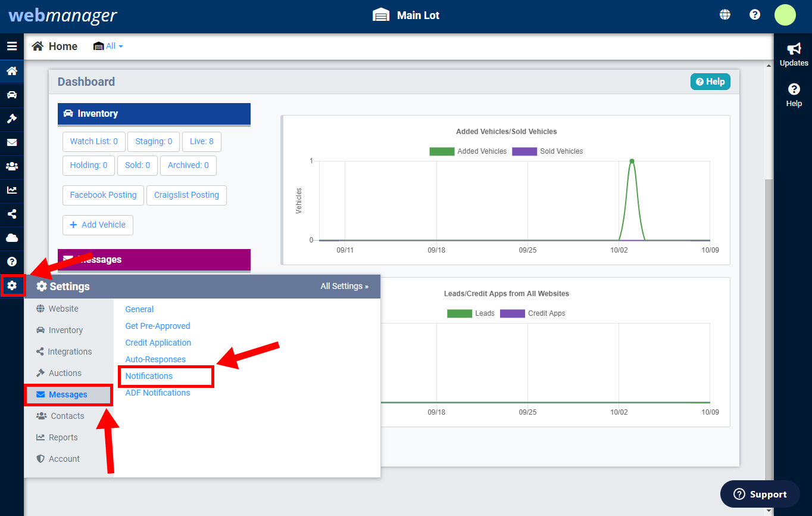Open Contacts people icon in sidebar
This screenshot has height=516, width=812.
(12, 166)
